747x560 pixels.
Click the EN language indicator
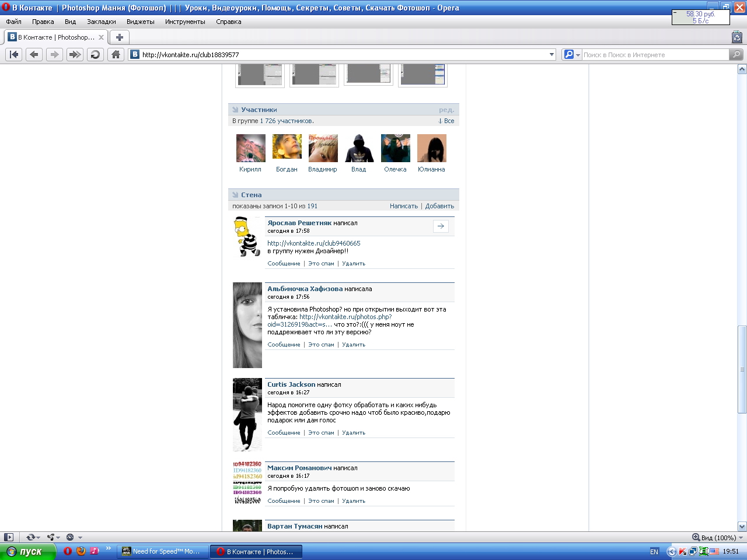(654, 552)
